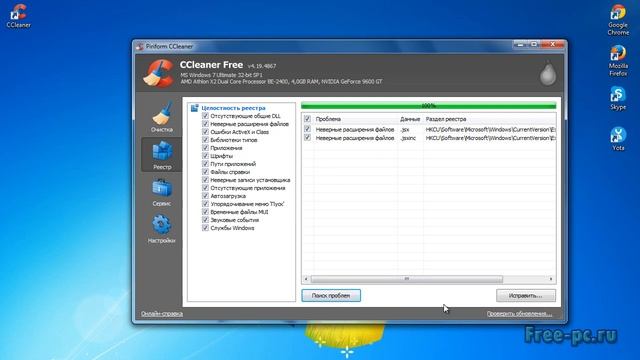
Task: Open Google Chrome desktop shortcut
Action: click(618, 19)
